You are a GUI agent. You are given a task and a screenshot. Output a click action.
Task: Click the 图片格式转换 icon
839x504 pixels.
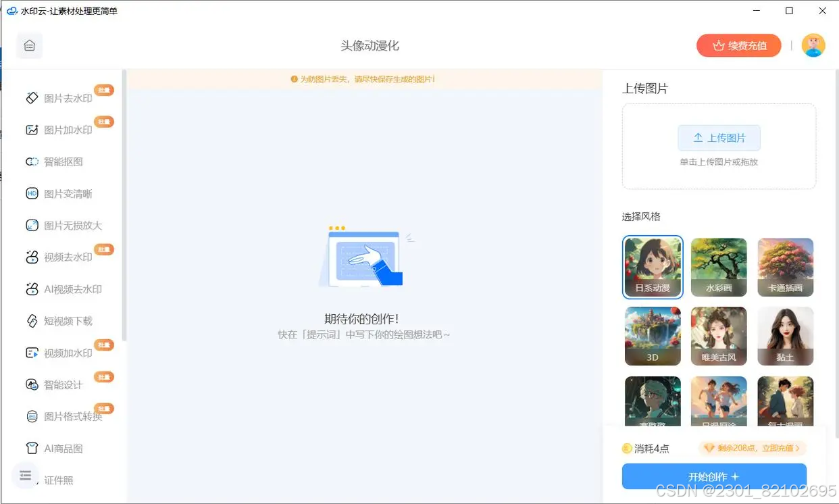pyautogui.click(x=32, y=417)
